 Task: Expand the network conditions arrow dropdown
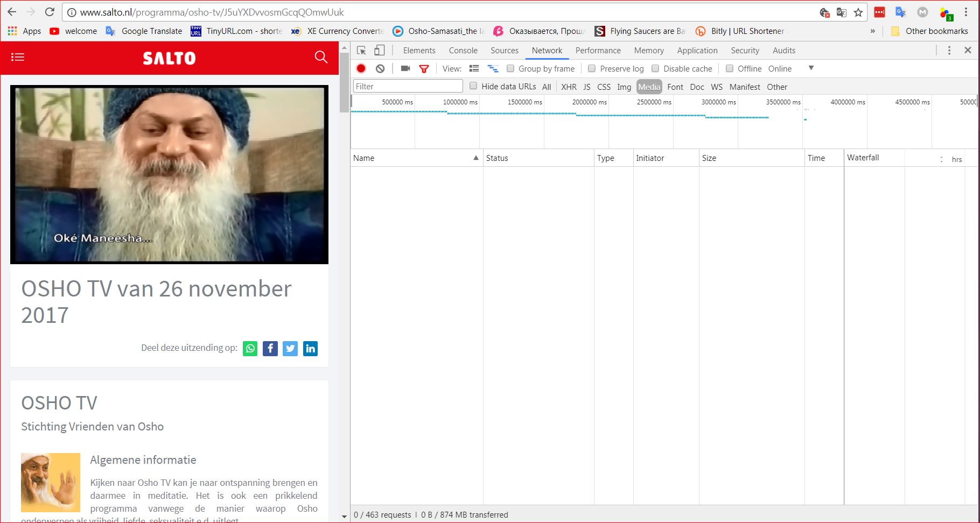coord(811,68)
